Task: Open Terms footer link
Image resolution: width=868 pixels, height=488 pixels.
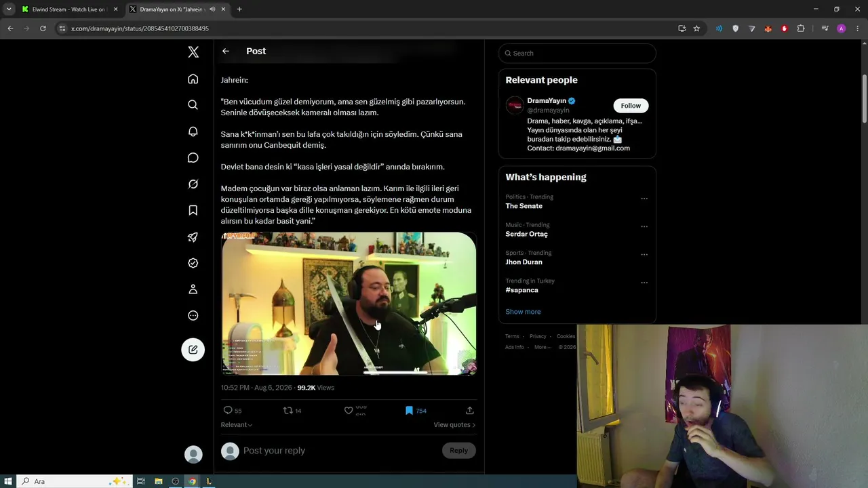Action: click(x=512, y=336)
